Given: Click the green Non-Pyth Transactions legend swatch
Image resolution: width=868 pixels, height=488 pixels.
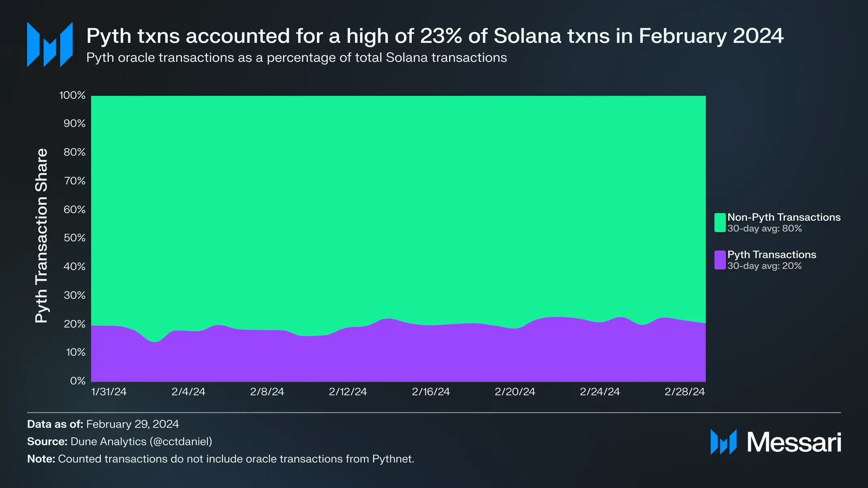Looking at the screenshot, I should 720,222.
